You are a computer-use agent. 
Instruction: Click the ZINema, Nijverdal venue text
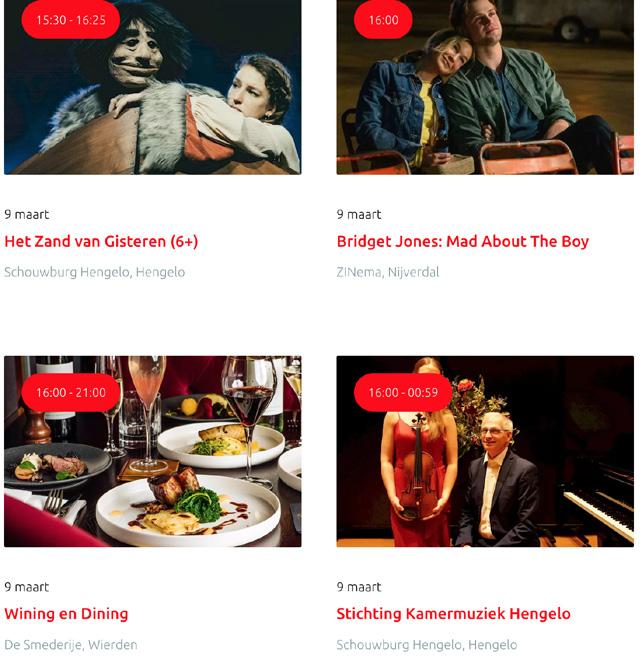click(x=387, y=272)
